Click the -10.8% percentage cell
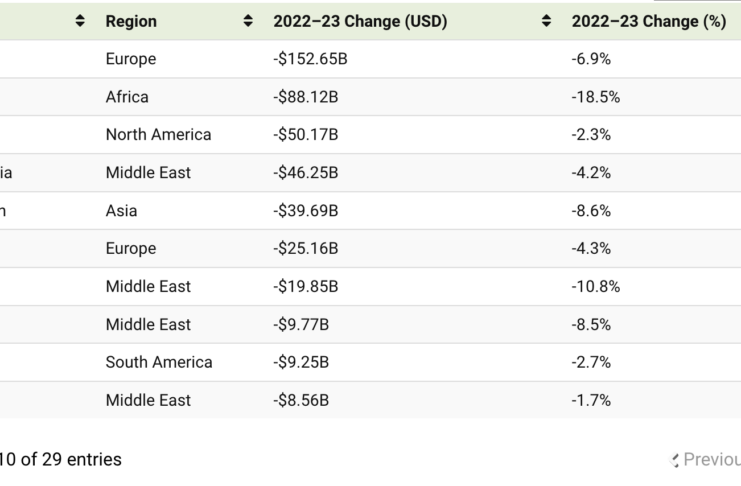741x486 pixels. coord(595,286)
